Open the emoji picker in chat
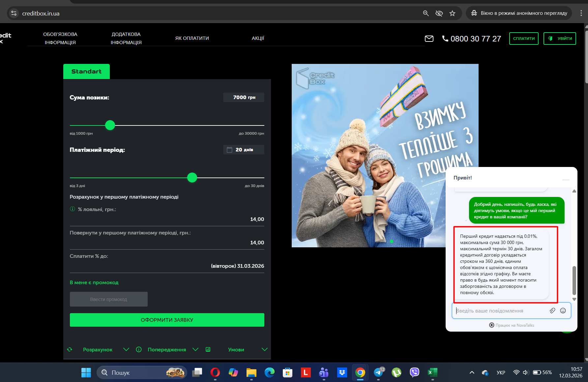Screen dimensions: 588x382 tap(563, 311)
